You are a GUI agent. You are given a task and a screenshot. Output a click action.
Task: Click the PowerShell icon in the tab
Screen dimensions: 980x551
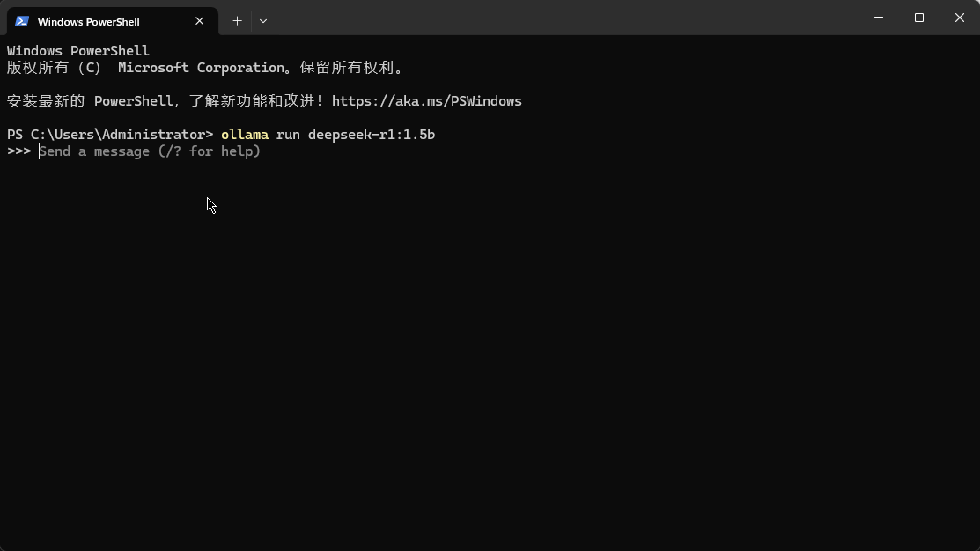[22, 21]
